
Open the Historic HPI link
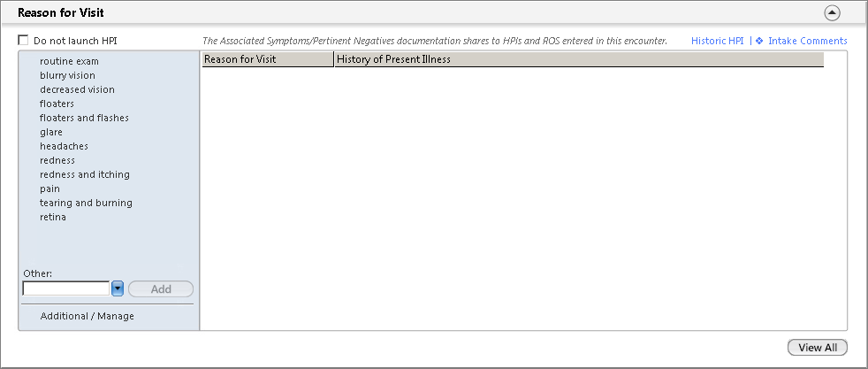pos(718,41)
